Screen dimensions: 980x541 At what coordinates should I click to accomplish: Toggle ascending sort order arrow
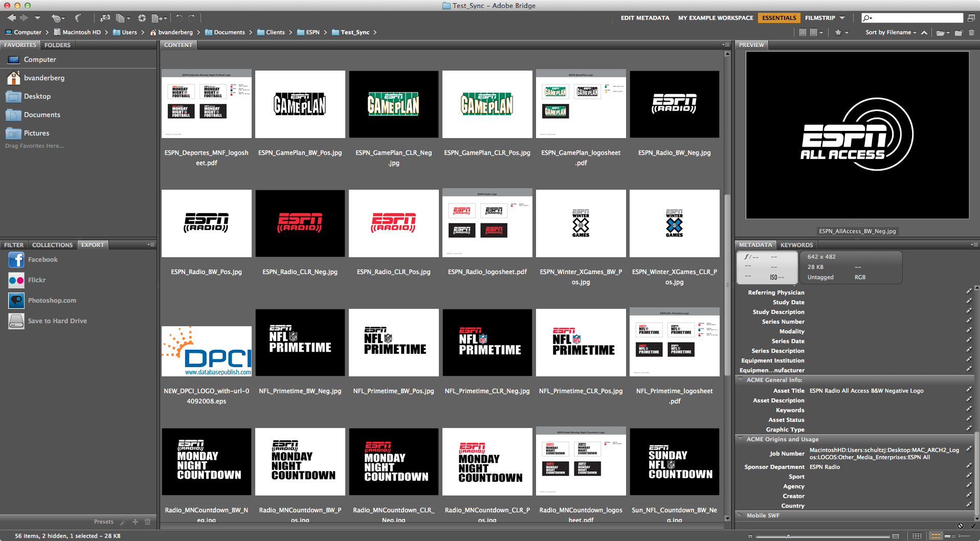(x=924, y=32)
